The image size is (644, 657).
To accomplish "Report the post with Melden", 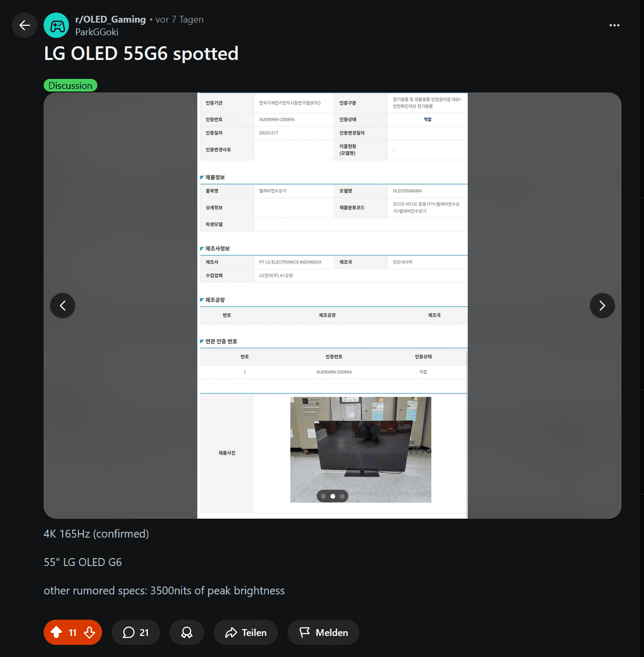I will (323, 632).
